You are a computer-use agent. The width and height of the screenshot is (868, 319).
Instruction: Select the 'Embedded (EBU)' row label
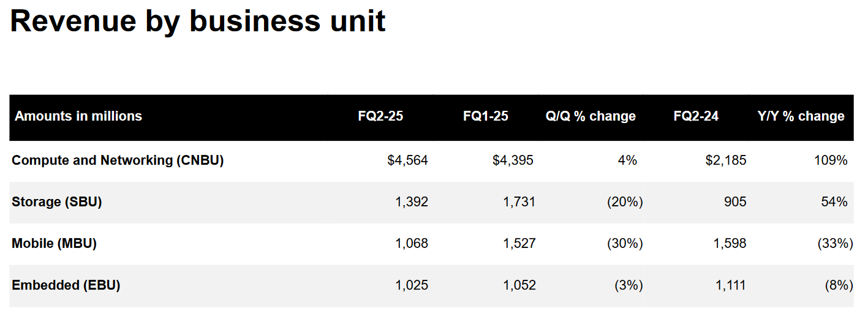66,285
